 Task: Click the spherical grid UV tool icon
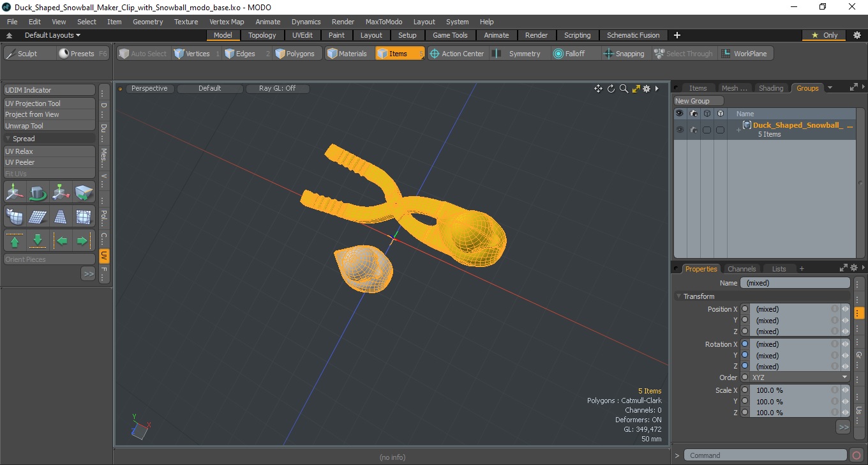click(84, 217)
